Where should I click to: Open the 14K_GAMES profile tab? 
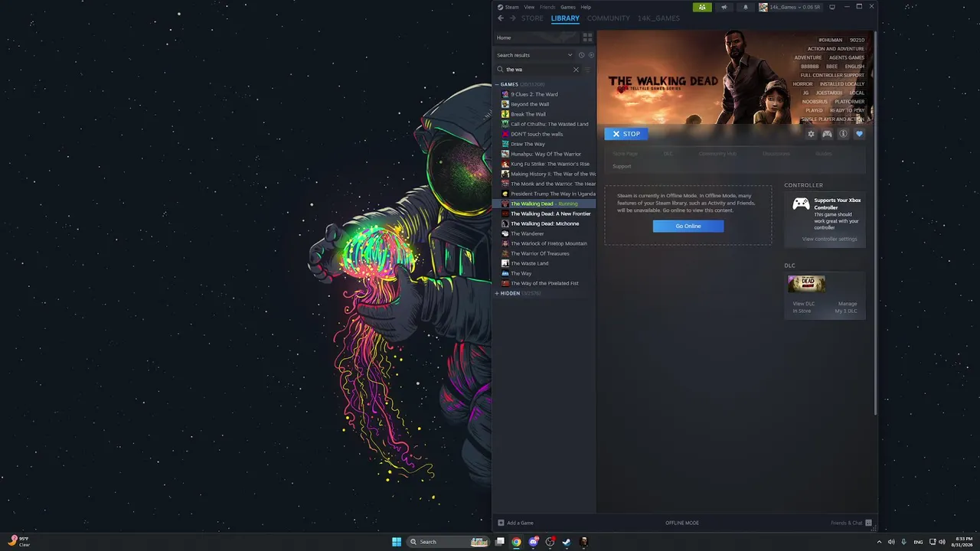click(x=658, y=18)
